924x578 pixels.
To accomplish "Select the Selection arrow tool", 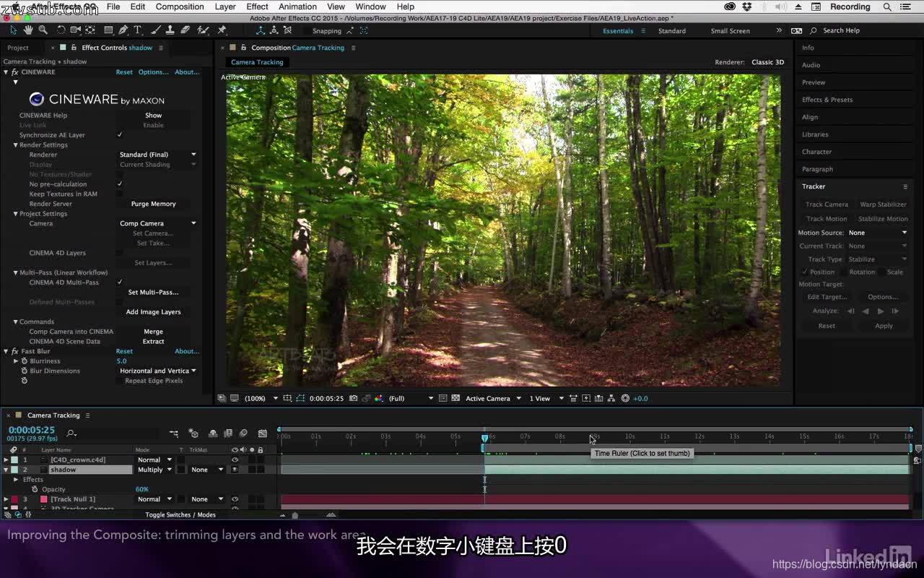I will (x=13, y=30).
